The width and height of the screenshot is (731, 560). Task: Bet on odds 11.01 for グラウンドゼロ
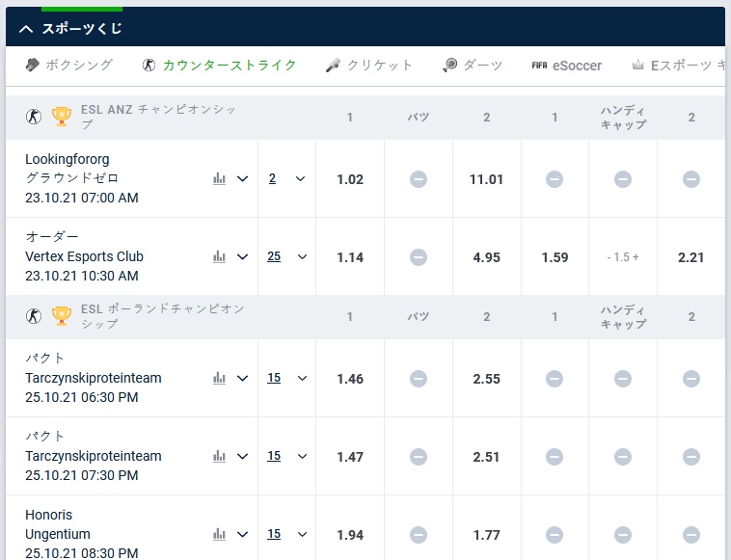486,179
